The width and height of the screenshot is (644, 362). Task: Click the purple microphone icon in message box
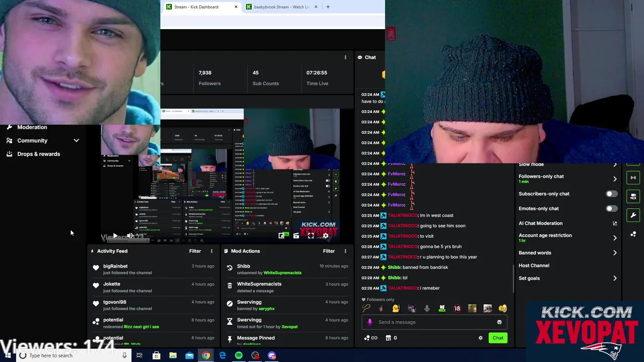[x=370, y=322]
